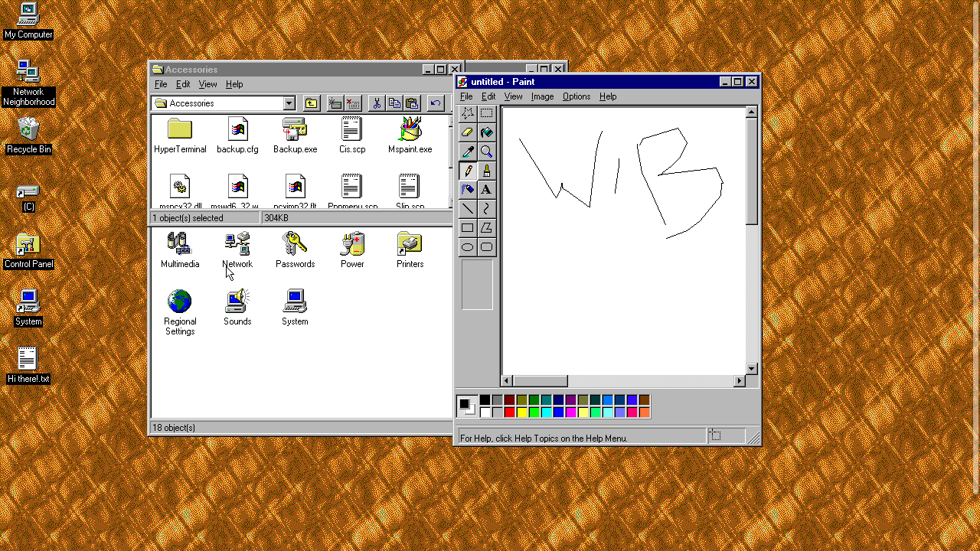The width and height of the screenshot is (980, 551).
Task: Select the Recycle Bin on the desktop
Action: click(x=28, y=135)
